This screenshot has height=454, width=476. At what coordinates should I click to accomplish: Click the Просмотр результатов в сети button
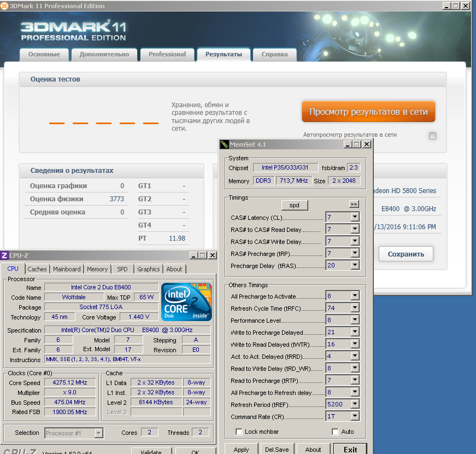(368, 112)
